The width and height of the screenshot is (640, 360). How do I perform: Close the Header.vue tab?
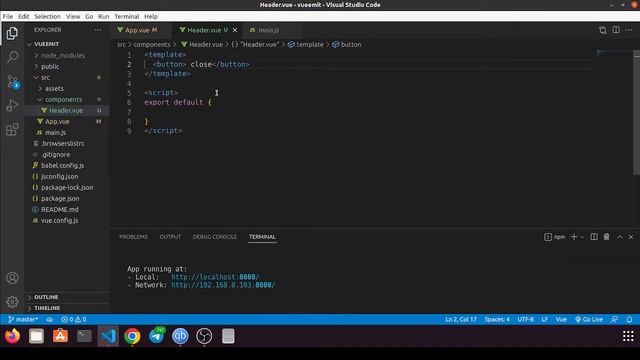[235, 30]
